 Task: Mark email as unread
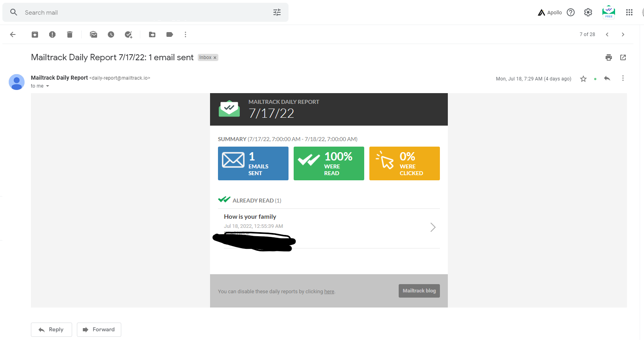tap(94, 34)
